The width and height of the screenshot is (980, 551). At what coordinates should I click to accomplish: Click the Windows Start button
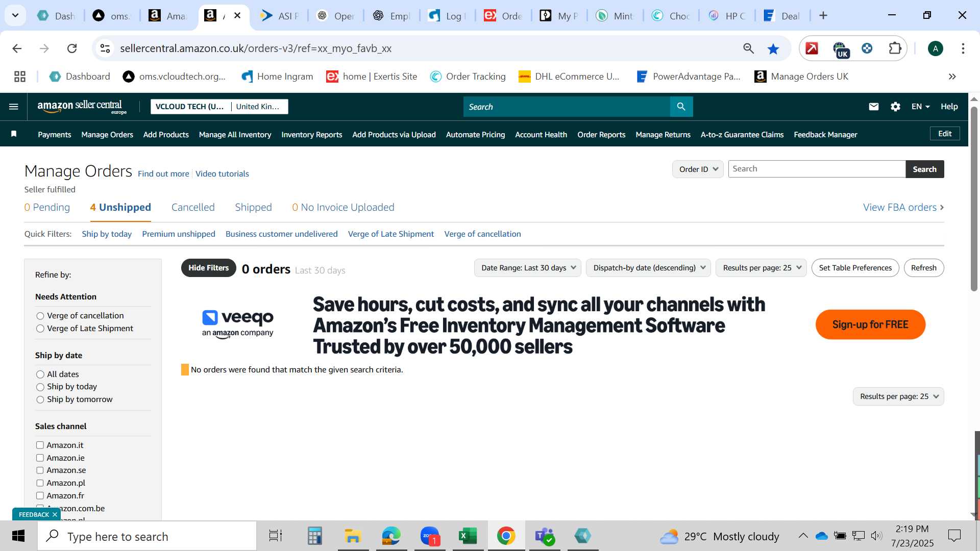point(18,536)
